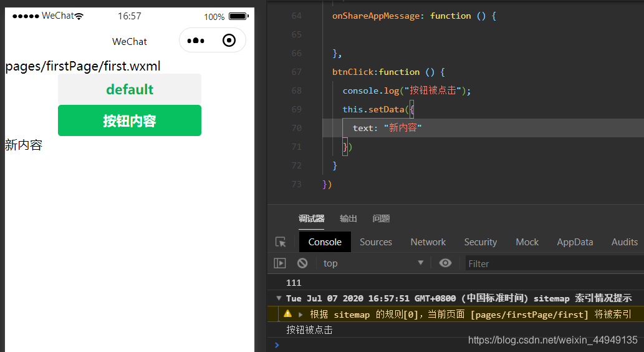Click the text: "新内容" code line
Image resolution: width=644 pixels, height=352 pixels.
point(387,128)
